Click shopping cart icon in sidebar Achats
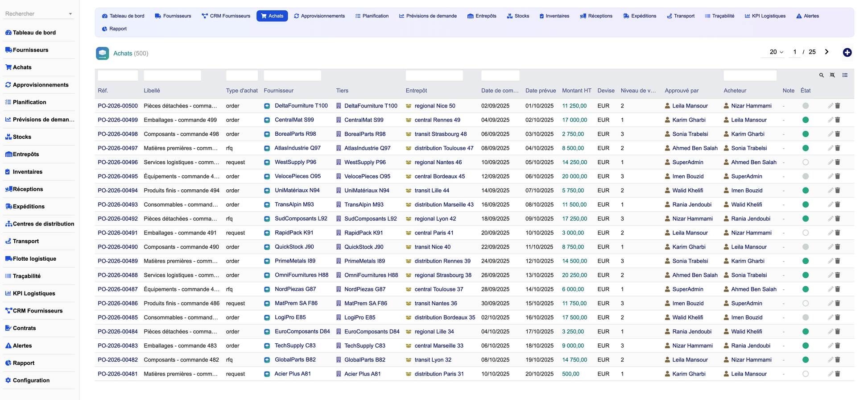The image size is (868, 400). [8, 67]
